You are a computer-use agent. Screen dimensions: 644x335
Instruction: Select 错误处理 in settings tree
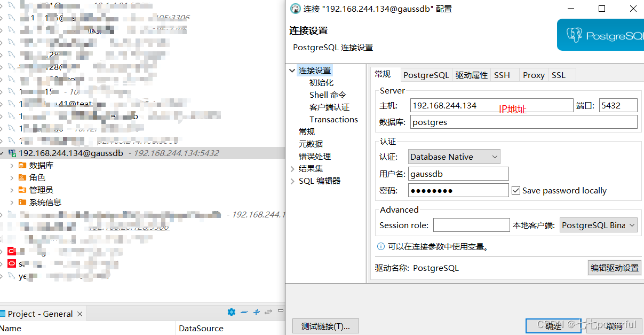315,157
